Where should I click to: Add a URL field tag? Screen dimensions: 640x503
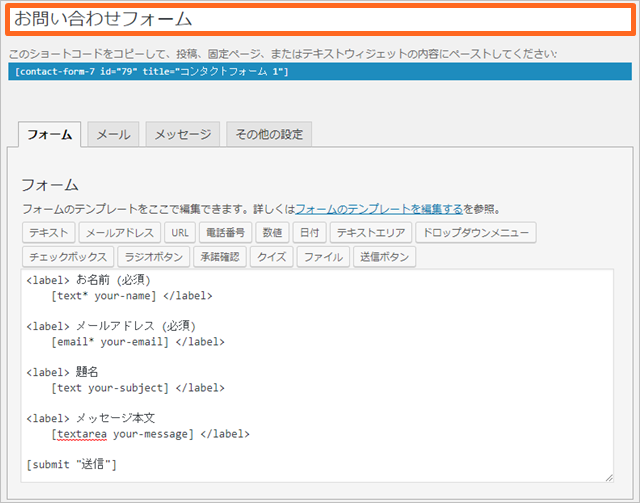(180, 233)
